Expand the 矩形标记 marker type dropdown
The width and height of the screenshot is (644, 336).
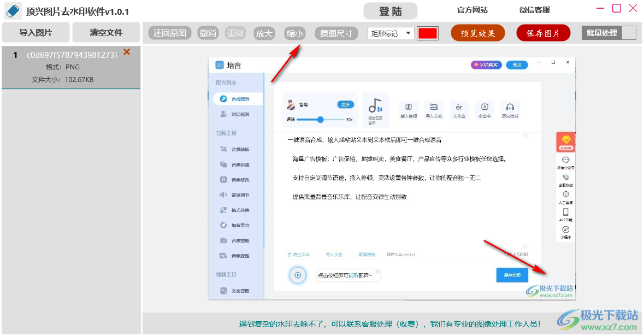(391, 33)
